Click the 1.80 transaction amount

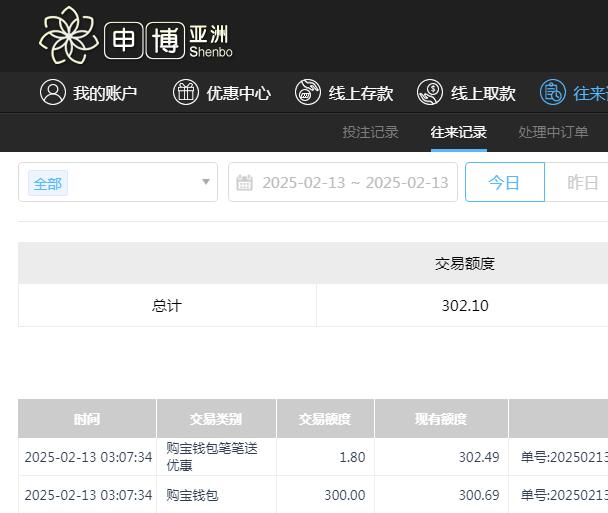click(352, 457)
